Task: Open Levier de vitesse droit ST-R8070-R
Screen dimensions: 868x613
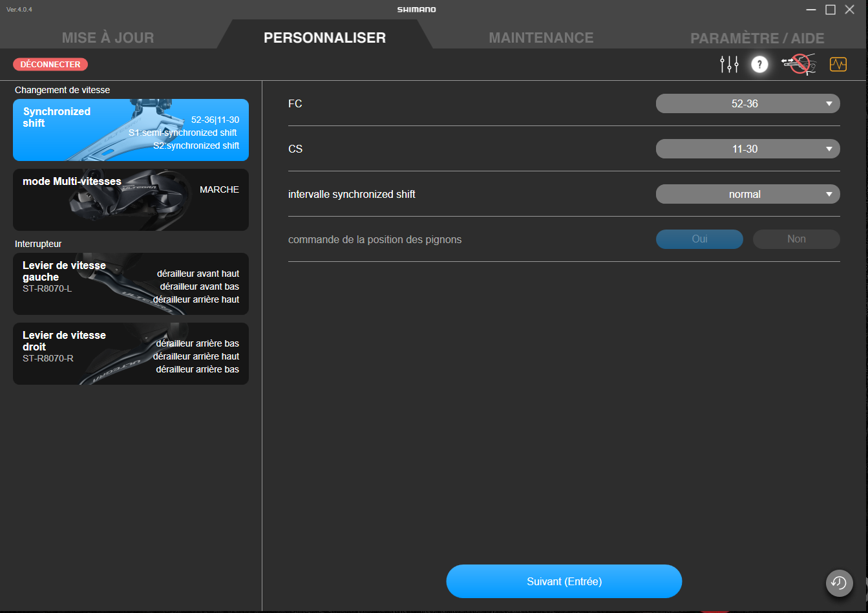Action: point(131,354)
